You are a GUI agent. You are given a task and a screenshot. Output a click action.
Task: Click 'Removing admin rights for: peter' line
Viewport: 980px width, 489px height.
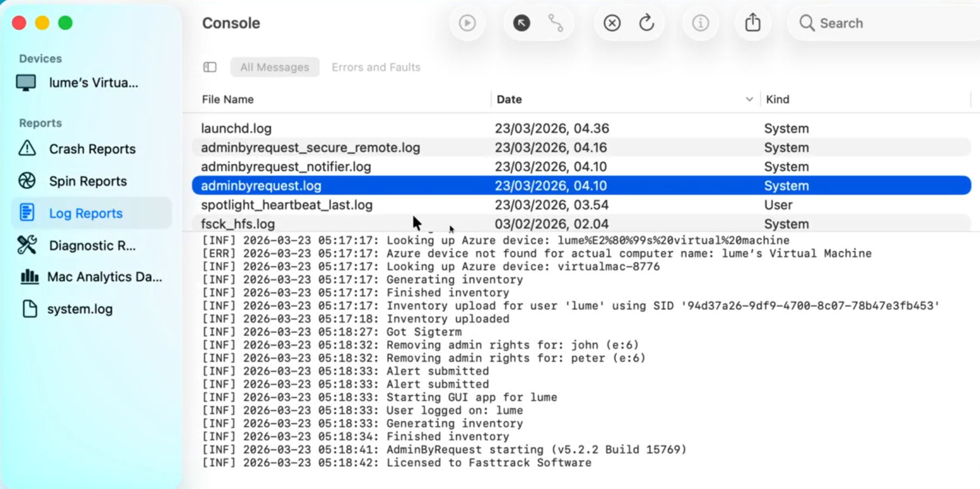click(424, 358)
